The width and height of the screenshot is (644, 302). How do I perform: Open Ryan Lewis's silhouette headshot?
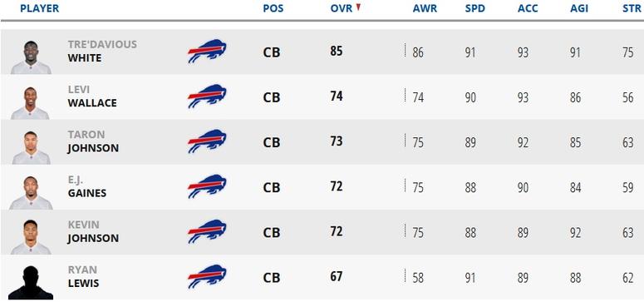click(x=31, y=282)
